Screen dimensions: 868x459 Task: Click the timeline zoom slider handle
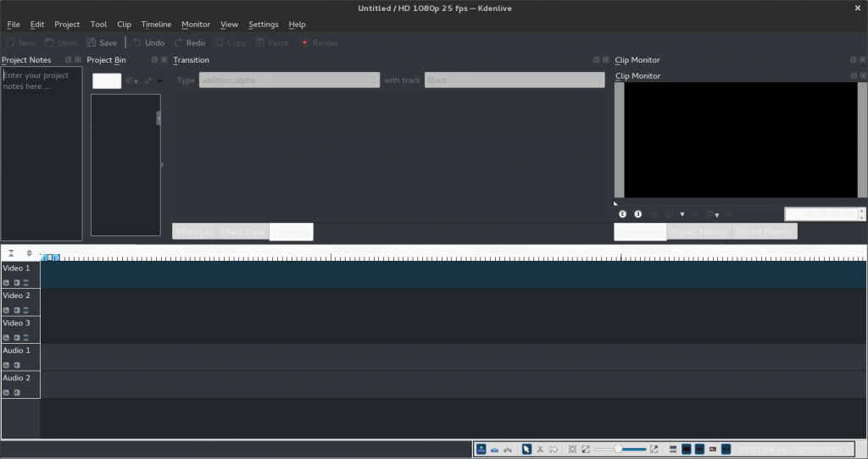pos(618,449)
